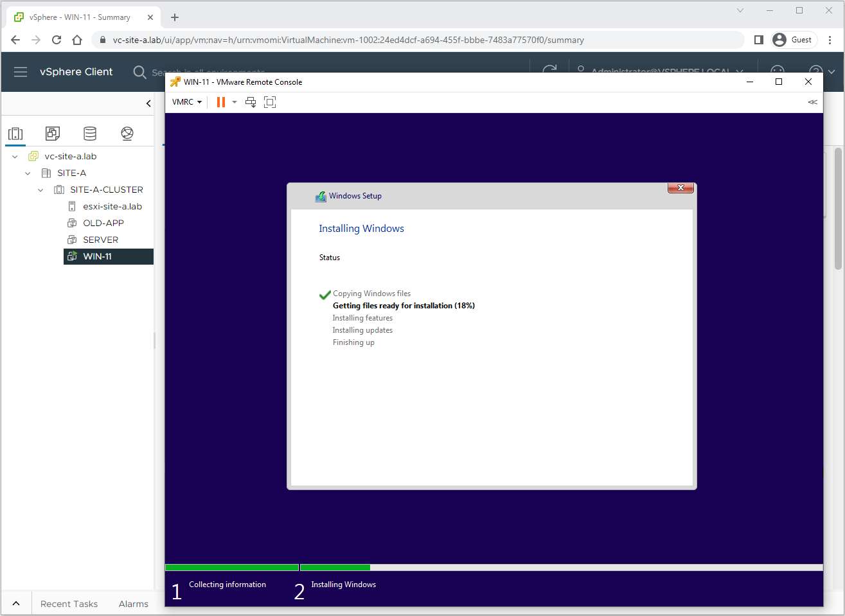Viewport: 845px width, 616px height.
Task: Click the 'Installing Windows' heading
Action: pos(361,229)
